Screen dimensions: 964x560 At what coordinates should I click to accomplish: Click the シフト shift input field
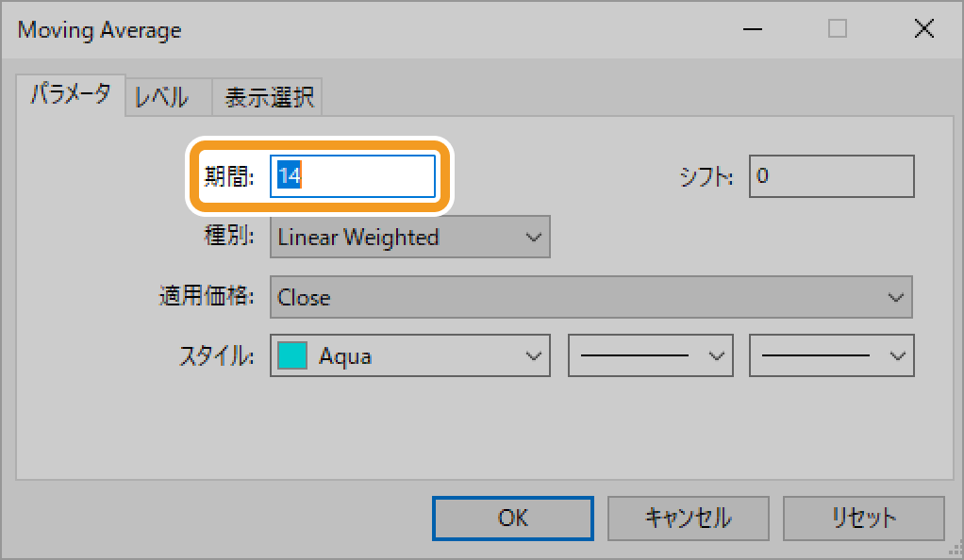click(831, 176)
